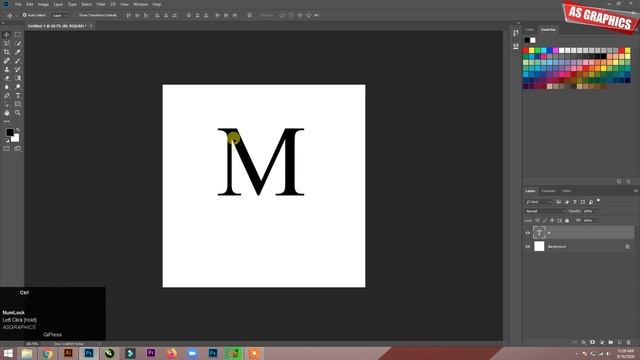Select the Eyedropper tool
Viewport: 640px width, 360px height.
pos(18,52)
